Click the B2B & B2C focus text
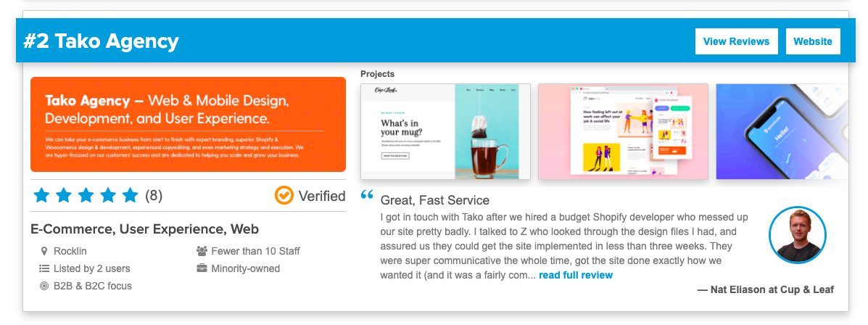 pyautogui.click(x=93, y=287)
